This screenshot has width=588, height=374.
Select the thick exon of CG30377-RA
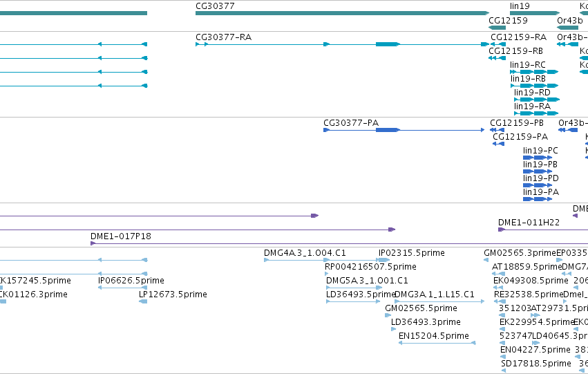(x=388, y=44)
